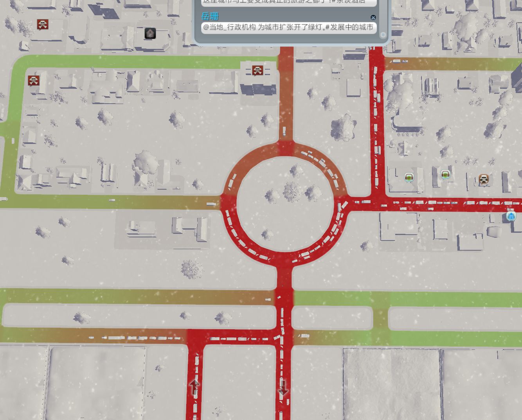Click the skull icon inside the green road's corner
The height and width of the screenshot is (420, 522).
pyautogui.click(x=34, y=81)
